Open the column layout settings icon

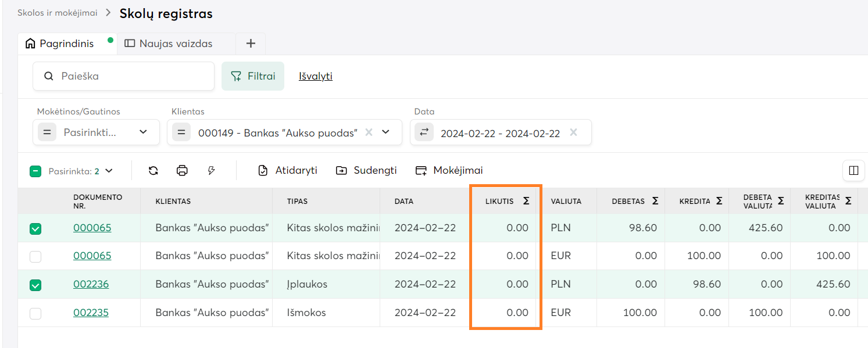coord(853,171)
